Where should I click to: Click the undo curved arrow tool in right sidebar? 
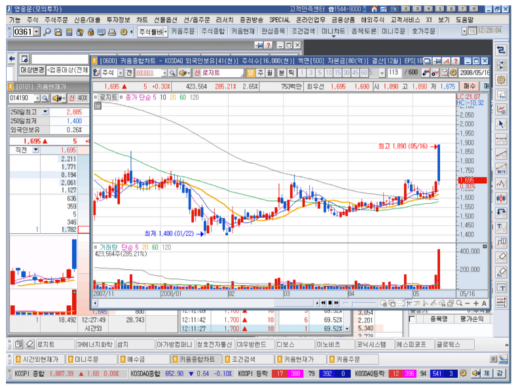(x=501, y=213)
